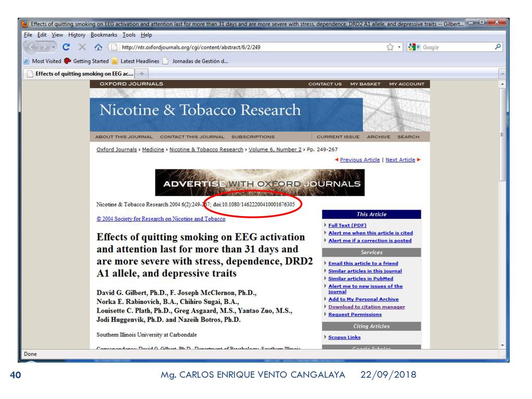Open the Tools menu
532x399 pixels.
coord(129,35)
